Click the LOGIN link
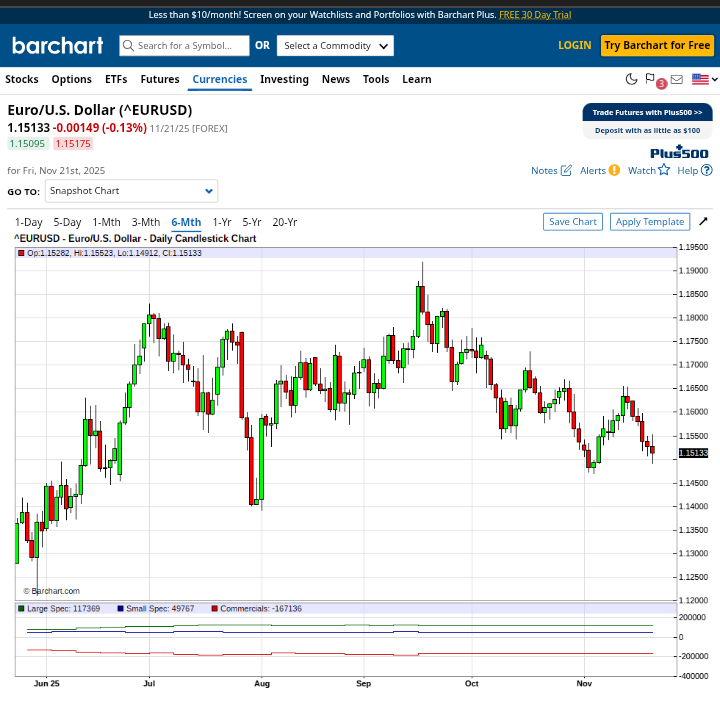Image resolution: width=720 pixels, height=712 pixels. [x=574, y=45]
